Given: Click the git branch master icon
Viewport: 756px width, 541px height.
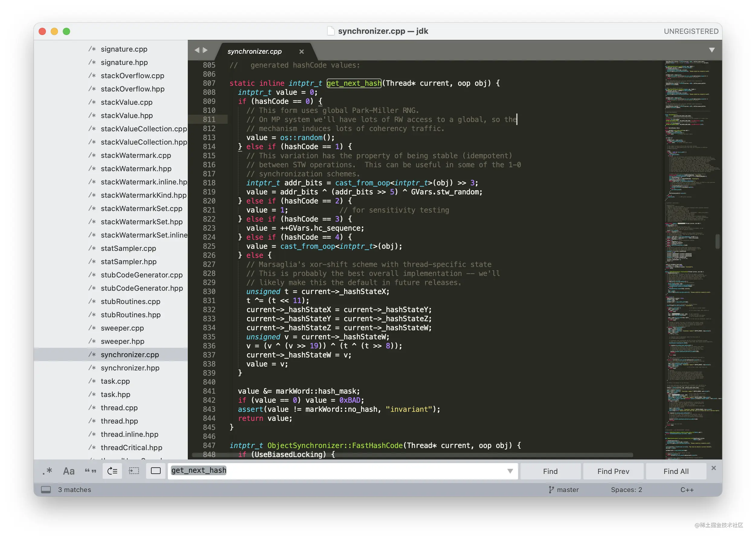Looking at the screenshot, I should click(551, 489).
